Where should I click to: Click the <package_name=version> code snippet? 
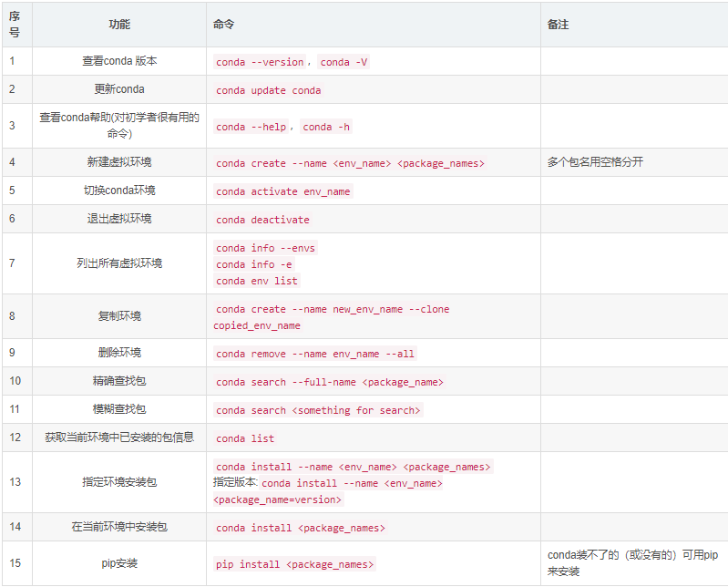tap(278, 499)
